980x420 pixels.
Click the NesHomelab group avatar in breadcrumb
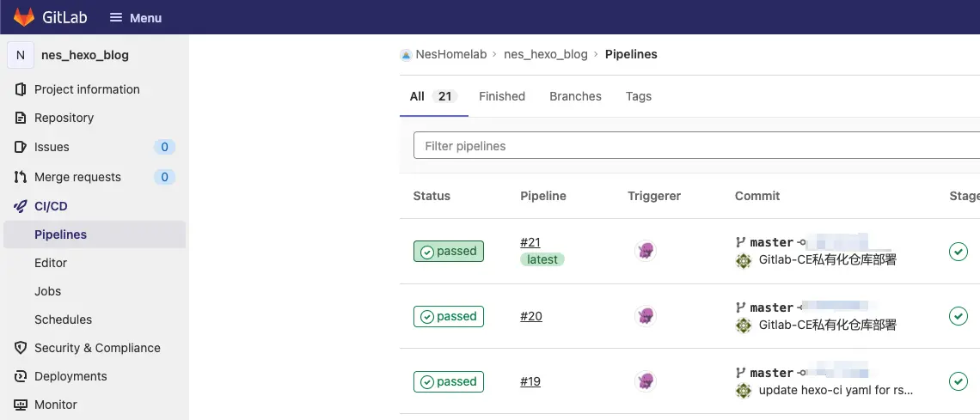[x=407, y=55]
